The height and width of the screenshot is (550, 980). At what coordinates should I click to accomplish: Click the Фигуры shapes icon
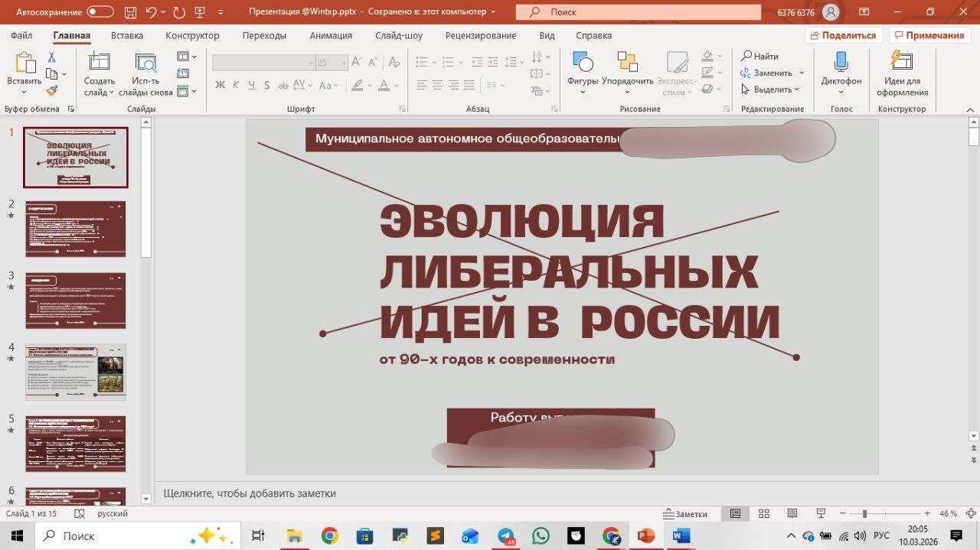point(583,63)
